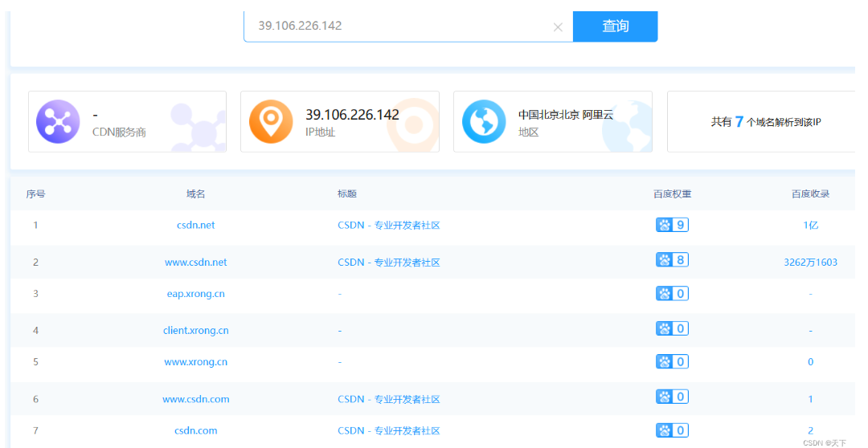Click the 百度权重 column header
The image size is (868, 448).
point(672,194)
